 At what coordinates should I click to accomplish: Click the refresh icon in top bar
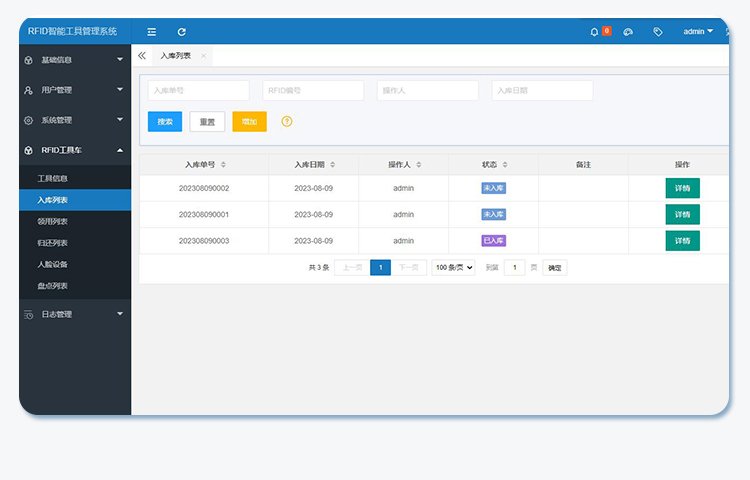click(181, 32)
